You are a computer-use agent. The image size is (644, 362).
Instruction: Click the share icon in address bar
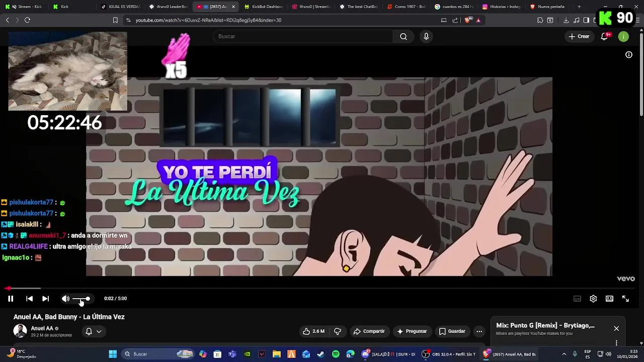[455, 20]
